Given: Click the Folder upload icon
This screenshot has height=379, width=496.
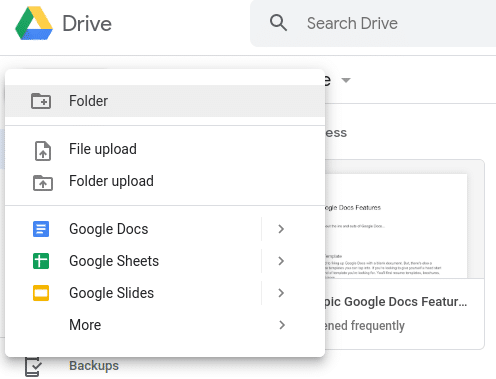Looking at the screenshot, I should pyautogui.click(x=43, y=183).
